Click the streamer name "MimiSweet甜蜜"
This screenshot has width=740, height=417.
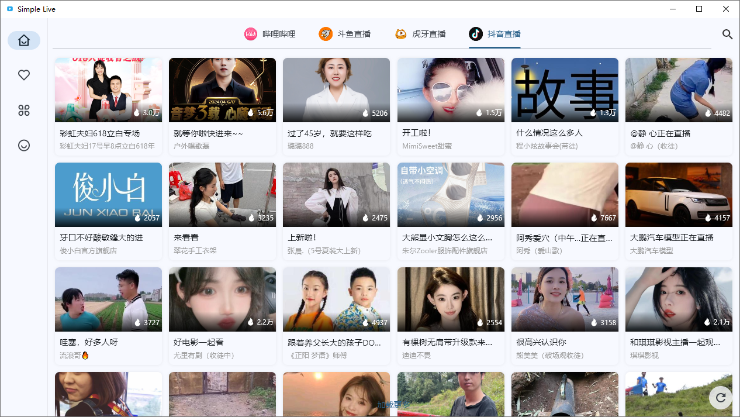[427, 146]
